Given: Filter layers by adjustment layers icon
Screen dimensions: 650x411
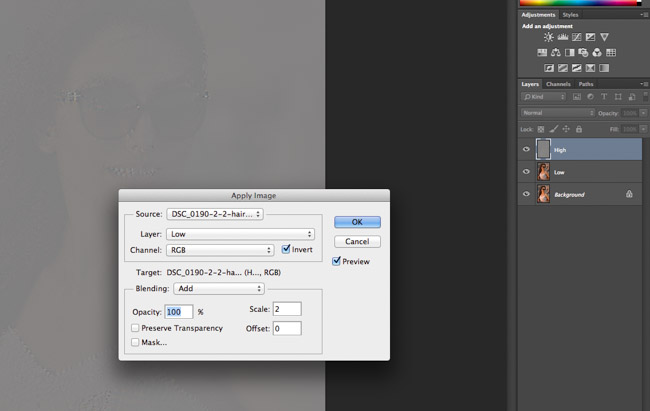Looking at the screenshot, I should (x=590, y=97).
